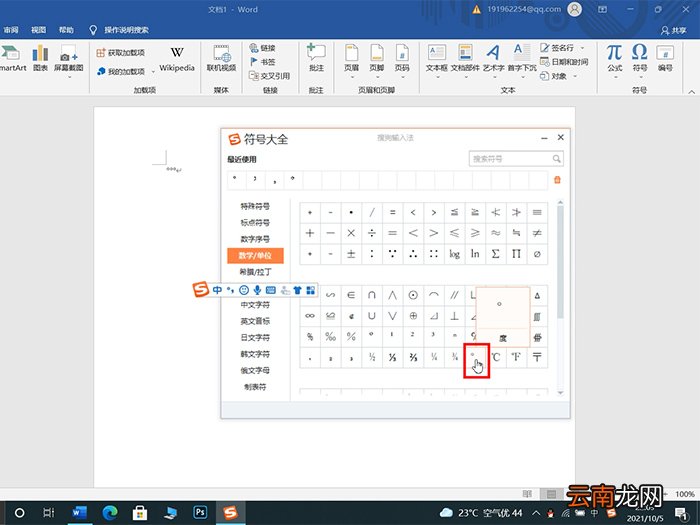Select the 英文音标 category
This screenshot has height=525, width=700.
[x=255, y=321]
